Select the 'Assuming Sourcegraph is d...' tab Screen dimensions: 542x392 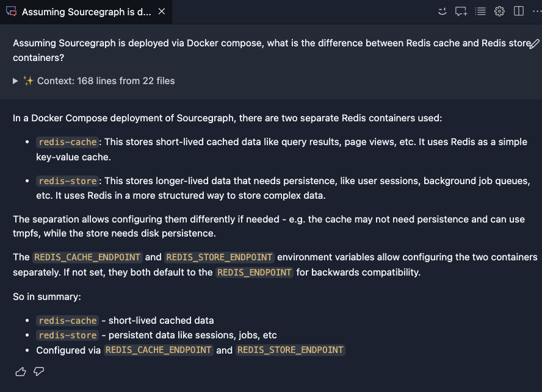click(86, 12)
